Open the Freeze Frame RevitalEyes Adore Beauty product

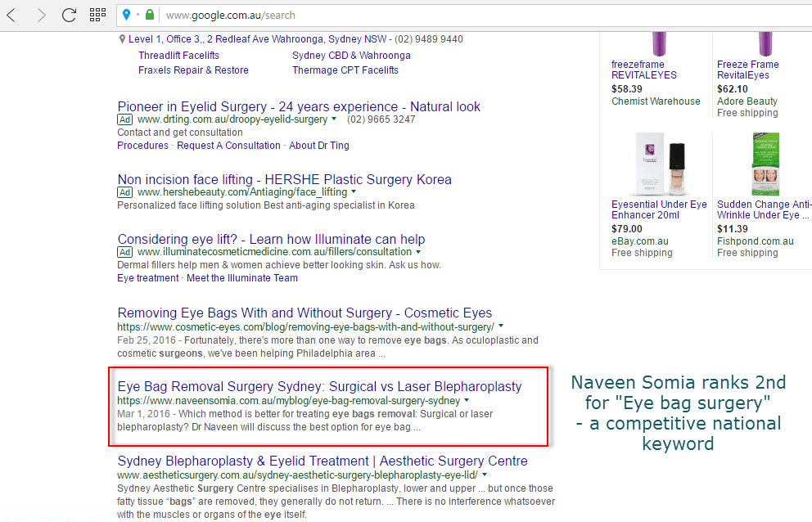(748, 70)
